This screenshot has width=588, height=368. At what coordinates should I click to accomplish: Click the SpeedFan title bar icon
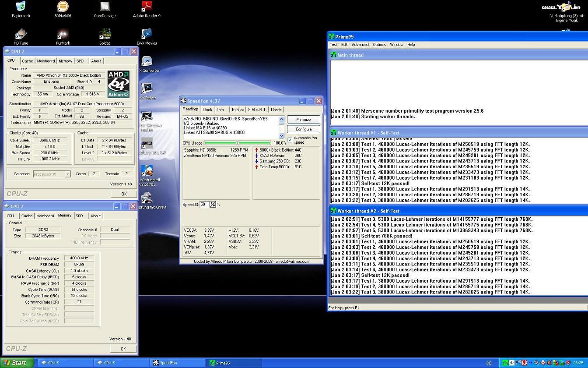[x=183, y=101]
